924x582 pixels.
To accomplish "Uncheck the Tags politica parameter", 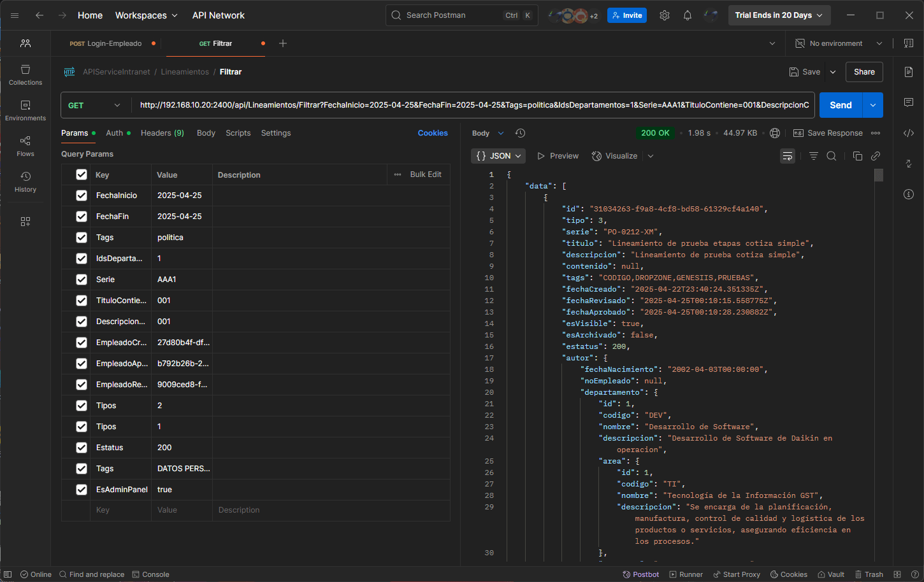I will click(82, 238).
